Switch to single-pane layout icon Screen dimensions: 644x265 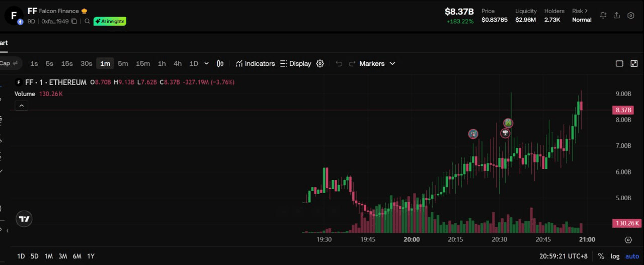[x=619, y=63]
